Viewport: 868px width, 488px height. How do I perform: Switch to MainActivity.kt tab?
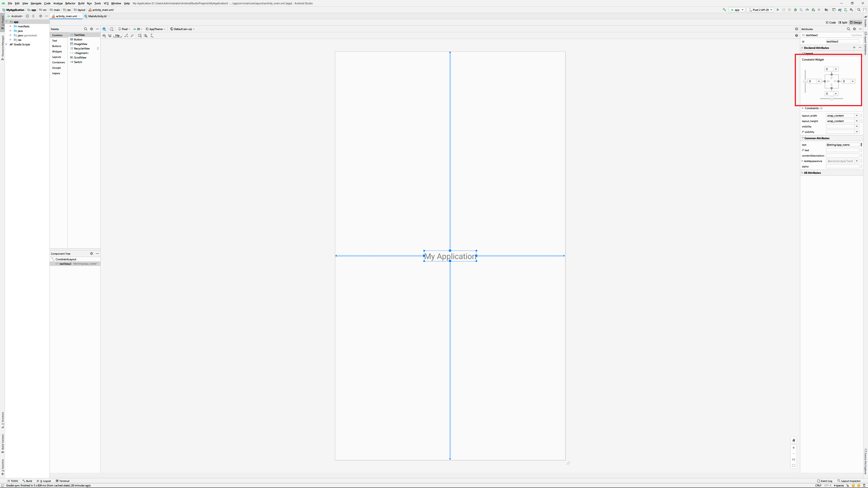click(97, 16)
